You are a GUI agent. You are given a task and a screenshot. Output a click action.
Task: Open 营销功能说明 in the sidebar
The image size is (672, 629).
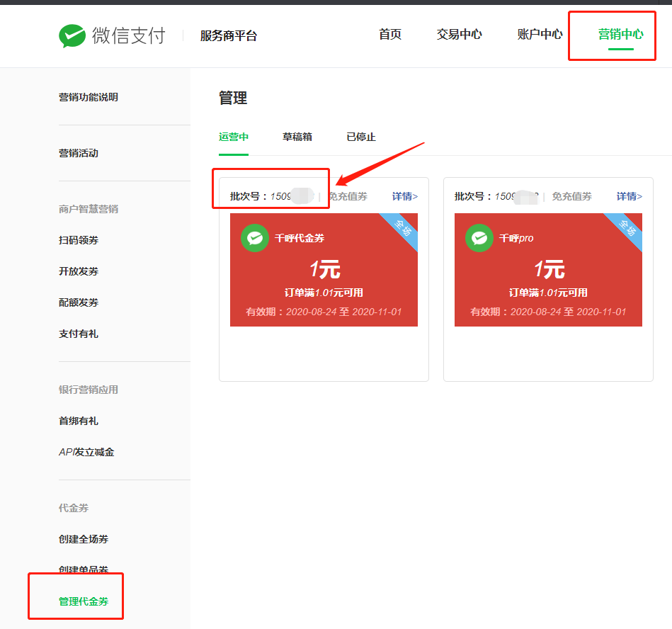[x=89, y=97]
